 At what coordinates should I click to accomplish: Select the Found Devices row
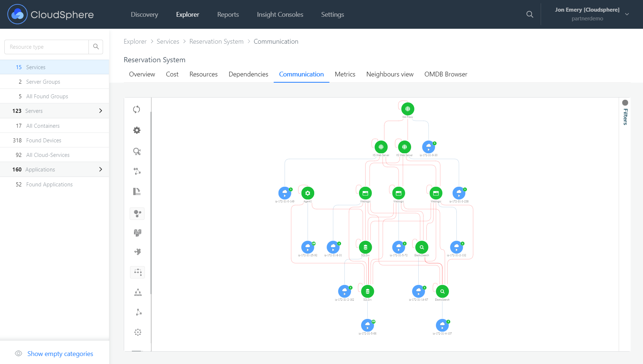55,140
